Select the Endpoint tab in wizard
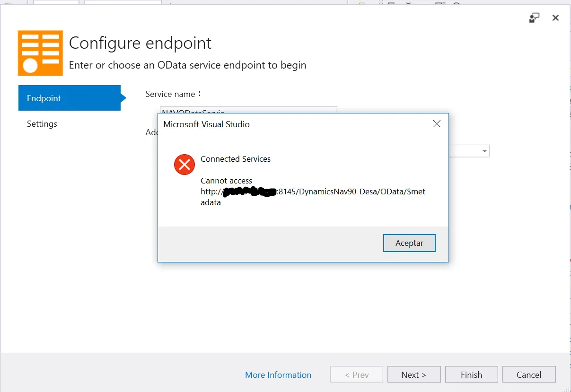 click(70, 98)
